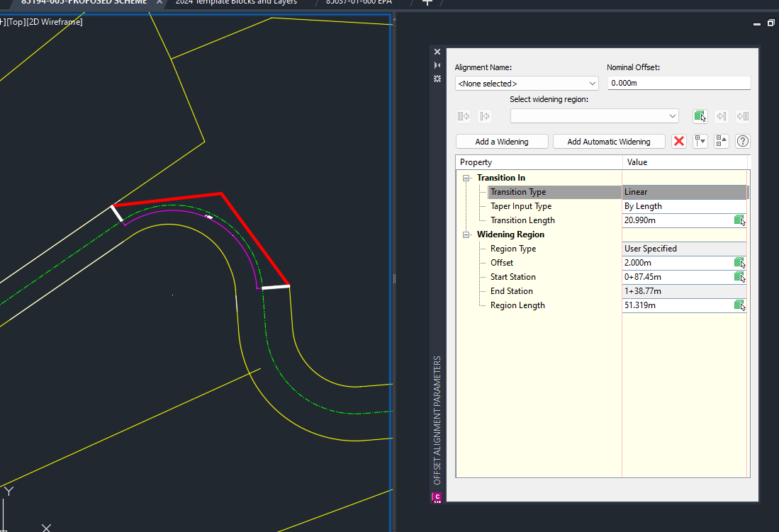The image size is (779, 532).
Task: Delete the widening using red X icon
Action: coord(678,141)
